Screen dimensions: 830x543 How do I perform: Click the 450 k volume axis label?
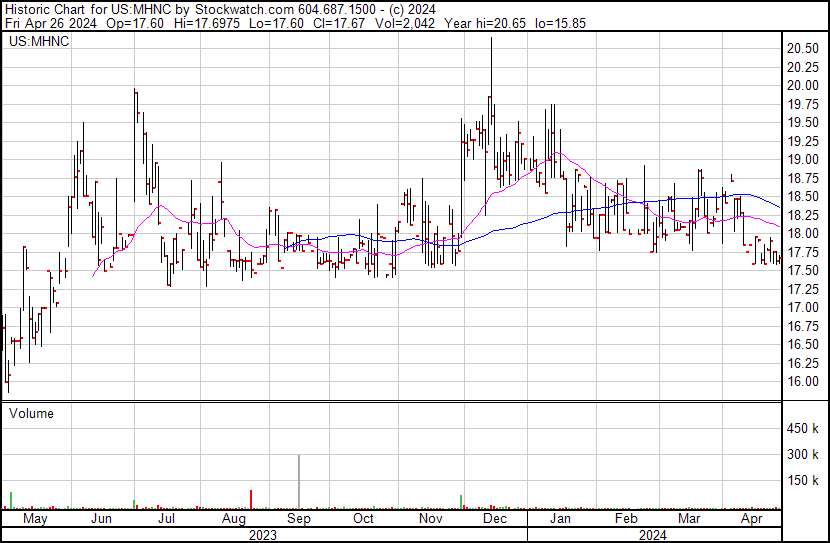(x=803, y=429)
